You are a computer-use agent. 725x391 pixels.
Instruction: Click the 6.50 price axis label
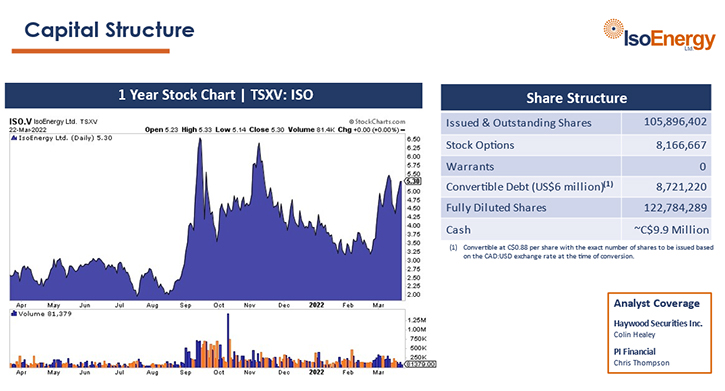pos(414,139)
